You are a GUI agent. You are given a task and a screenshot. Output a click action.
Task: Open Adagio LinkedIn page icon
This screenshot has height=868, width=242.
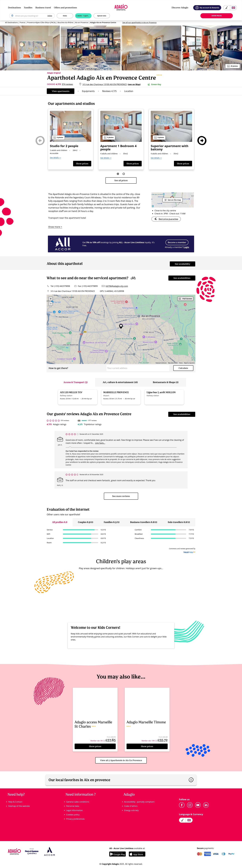click(206, 805)
